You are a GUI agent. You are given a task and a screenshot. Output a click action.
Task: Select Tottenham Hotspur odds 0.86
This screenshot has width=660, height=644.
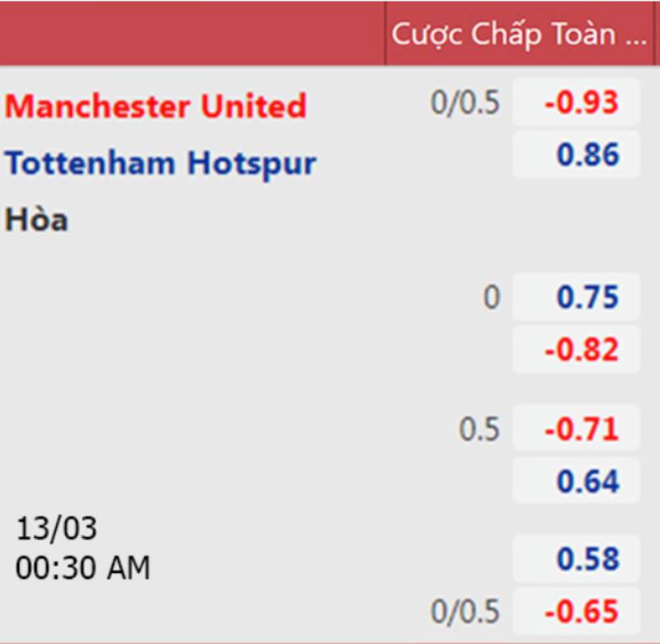click(577, 154)
